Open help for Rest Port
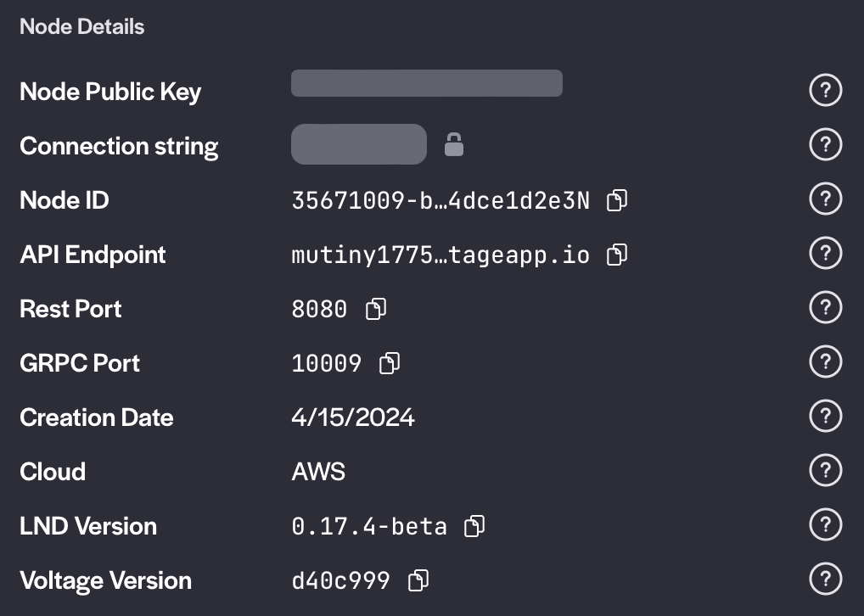864x616 pixels. click(825, 307)
